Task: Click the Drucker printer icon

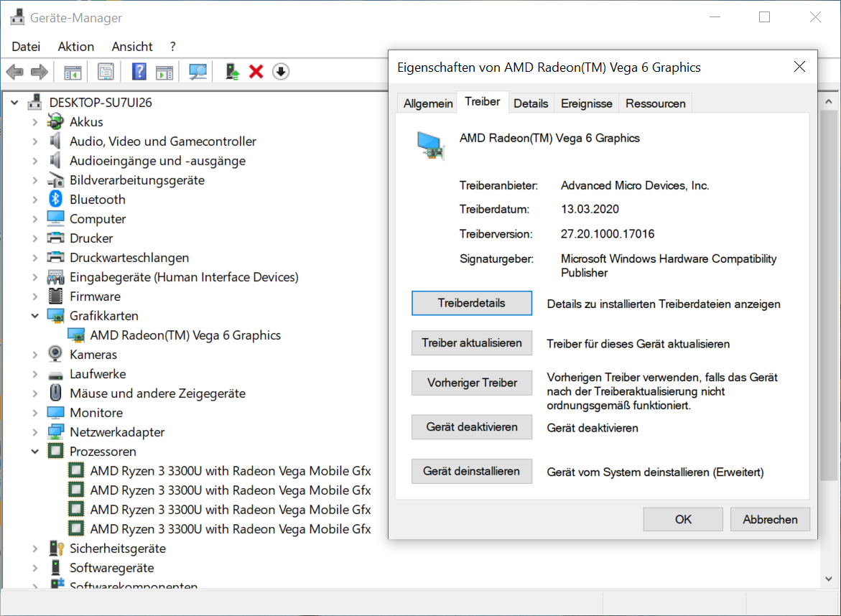Action: 55,238
